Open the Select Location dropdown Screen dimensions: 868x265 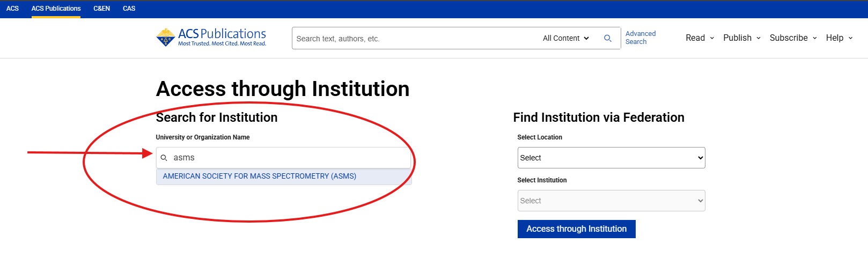[x=611, y=158]
